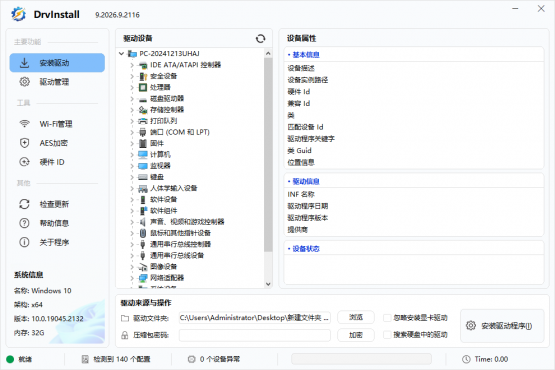Click the 安全设备 device icon
The height and width of the screenshot is (370, 555).
(x=143, y=76)
